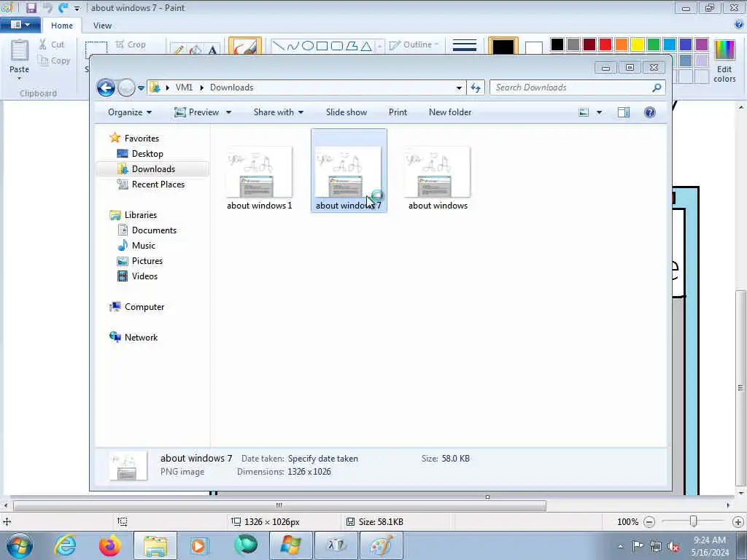Image resolution: width=747 pixels, height=560 pixels.
Task: Select the Color 1 black swatch button
Action: click(x=503, y=46)
